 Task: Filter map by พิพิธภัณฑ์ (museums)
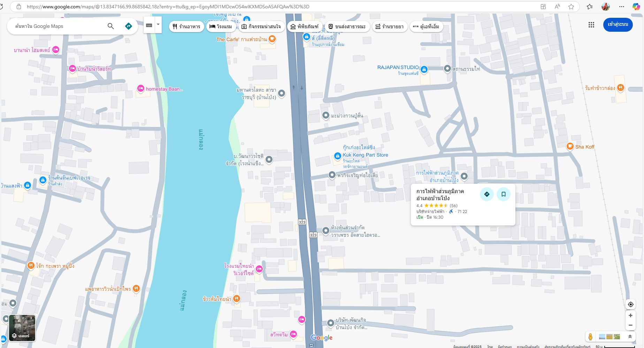click(x=305, y=27)
